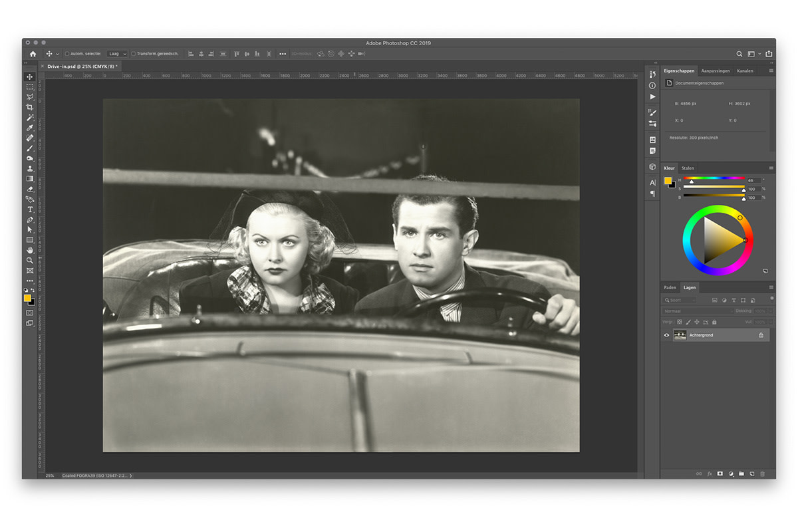
Task: Expand the toolbox double-arrow
Action: pyautogui.click(x=26, y=64)
